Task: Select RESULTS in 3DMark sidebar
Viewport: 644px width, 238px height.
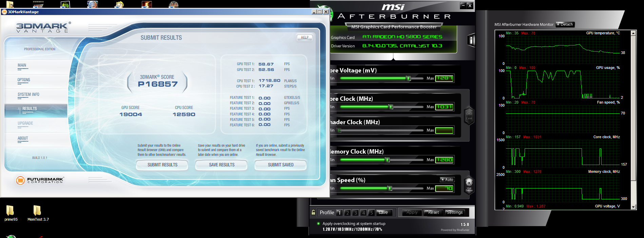Action: 36,111
